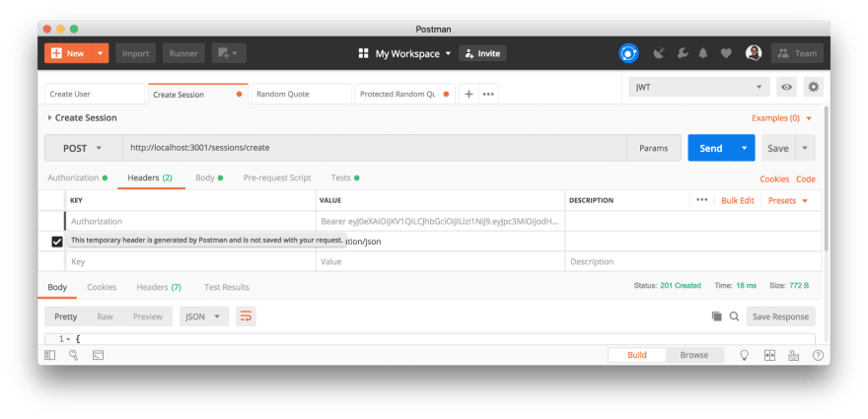This screenshot has width=868, height=419.
Task: Open the Save button dropdown arrow
Action: 805,148
